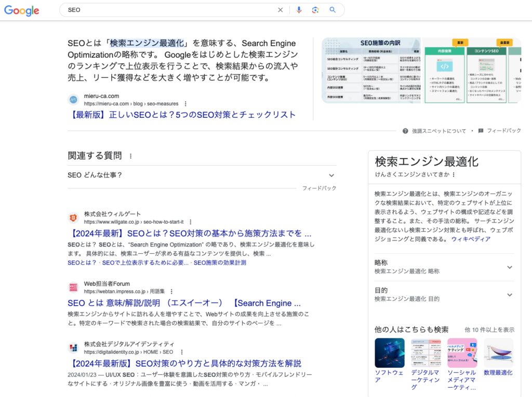This screenshot has height=397, width=532.
Task: Click the question mark icon for featured snippets
Action: pyautogui.click(x=405, y=131)
